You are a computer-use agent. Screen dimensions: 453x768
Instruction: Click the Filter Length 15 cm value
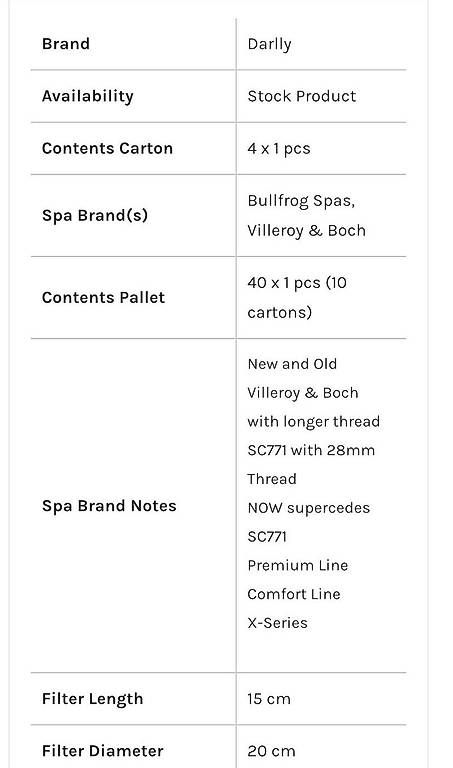[269, 699]
